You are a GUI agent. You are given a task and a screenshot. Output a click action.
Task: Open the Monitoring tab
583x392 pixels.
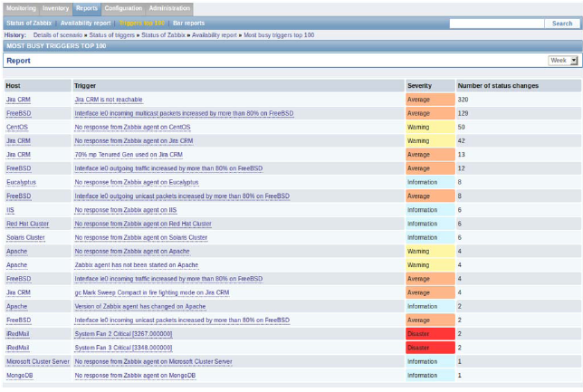21,8
